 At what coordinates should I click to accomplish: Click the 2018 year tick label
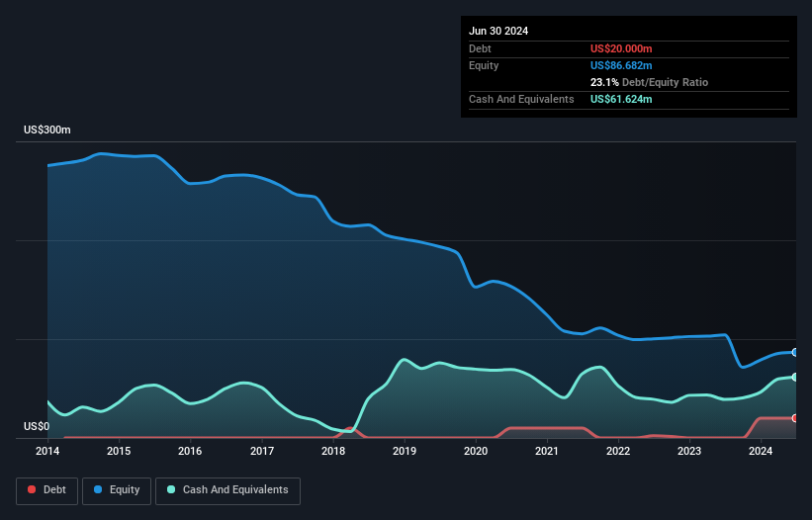pyautogui.click(x=333, y=452)
